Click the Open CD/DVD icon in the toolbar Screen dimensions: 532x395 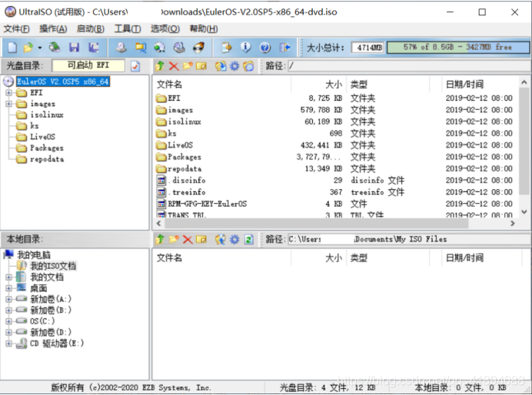[x=54, y=47]
